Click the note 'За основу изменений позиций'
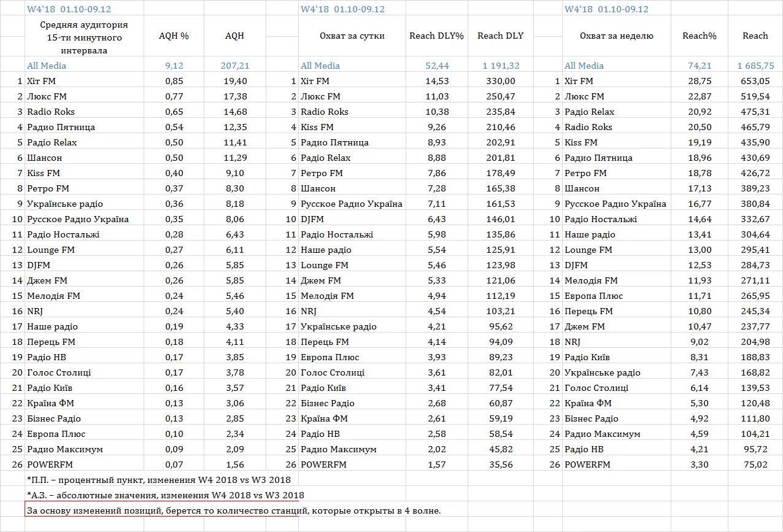Screen dimensions: 783x532 pos(234,510)
